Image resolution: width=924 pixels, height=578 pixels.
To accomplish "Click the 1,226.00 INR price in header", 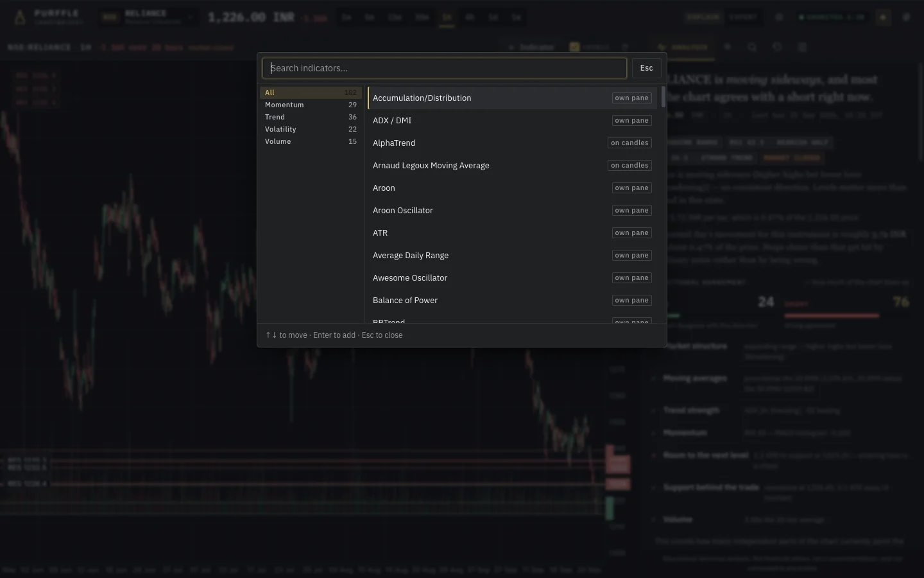I will (251, 17).
